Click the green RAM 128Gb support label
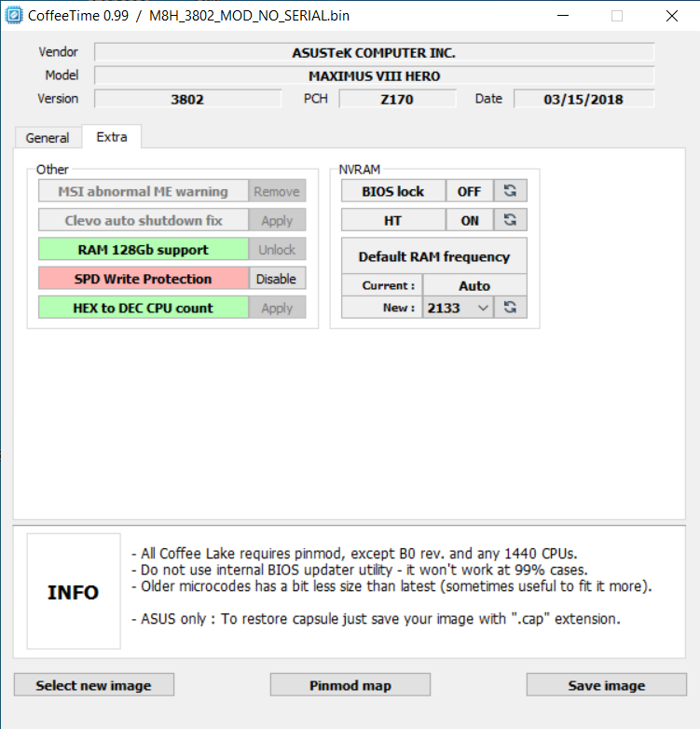Image resolution: width=700 pixels, height=729 pixels. point(144,250)
